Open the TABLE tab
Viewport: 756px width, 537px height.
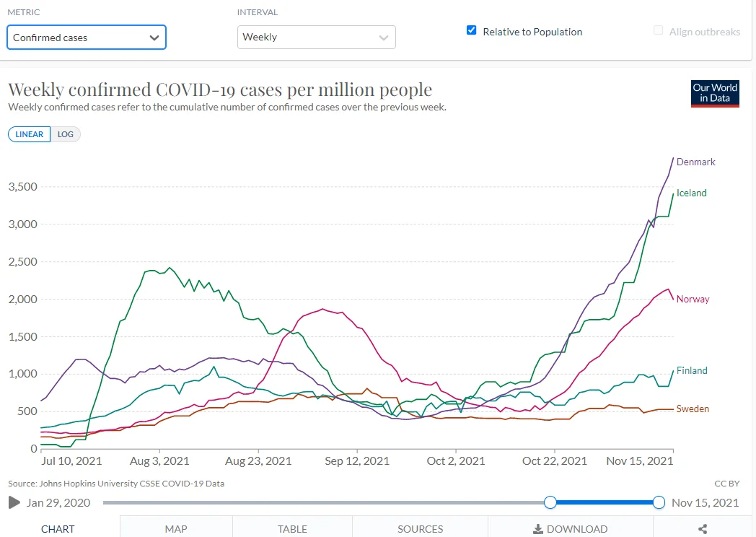tap(292, 529)
